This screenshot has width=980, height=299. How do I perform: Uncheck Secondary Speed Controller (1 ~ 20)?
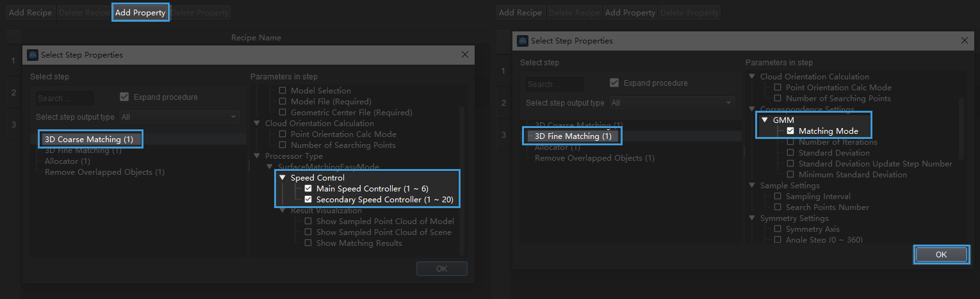[308, 200]
